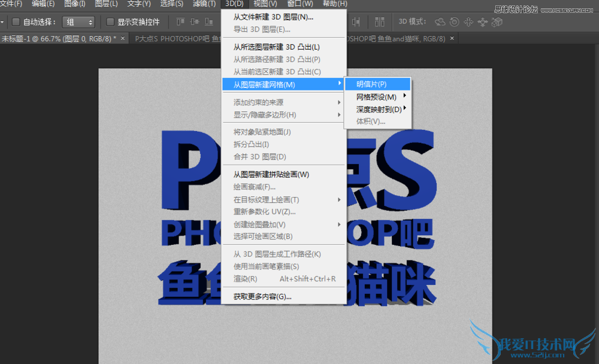Select the 3D slide camera tool
Viewport: 599px width, 364px height.
[483, 23]
